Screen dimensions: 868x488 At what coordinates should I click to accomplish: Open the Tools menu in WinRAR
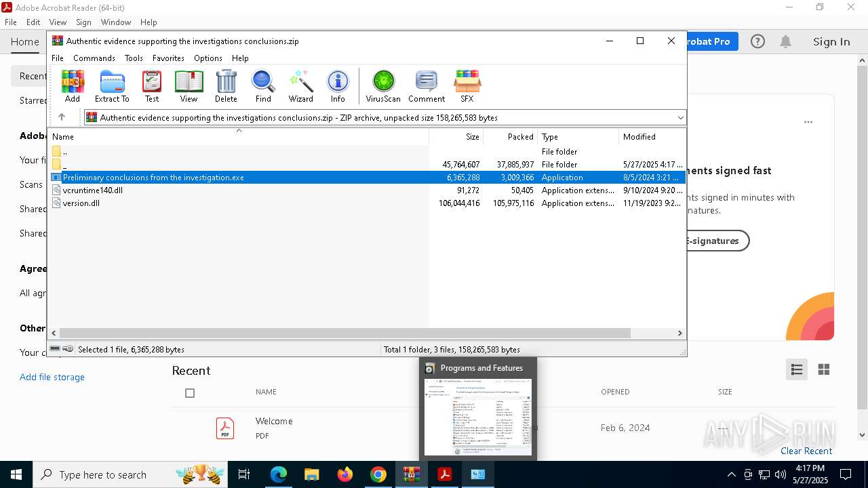(x=134, y=58)
